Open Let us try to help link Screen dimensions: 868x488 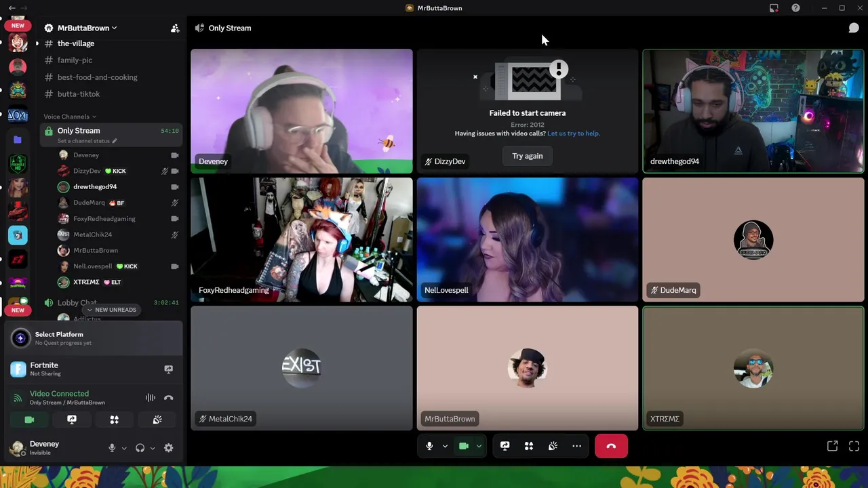pyautogui.click(x=573, y=134)
